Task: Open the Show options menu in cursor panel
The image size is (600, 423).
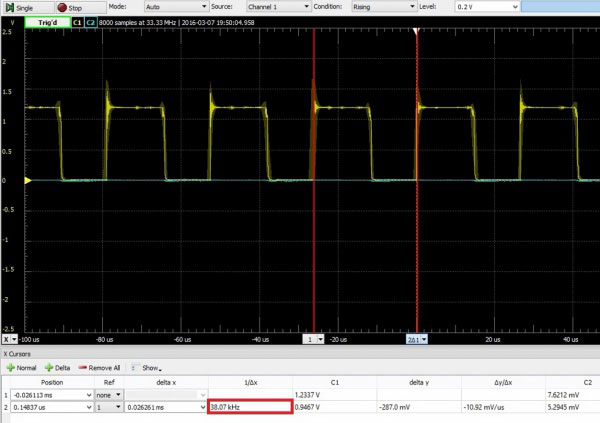Action: point(150,368)
